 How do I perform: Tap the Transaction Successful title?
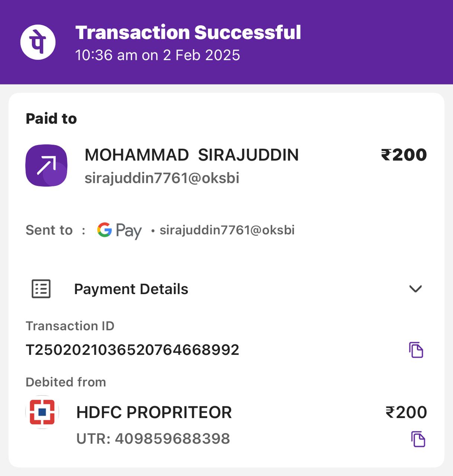(188, 32)
